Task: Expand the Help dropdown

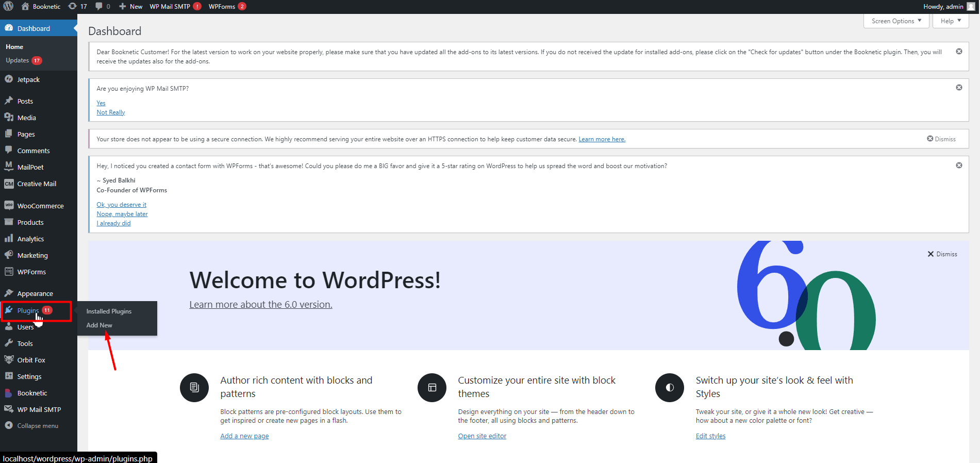Action: pyautogui.click(x=951, y=21)
